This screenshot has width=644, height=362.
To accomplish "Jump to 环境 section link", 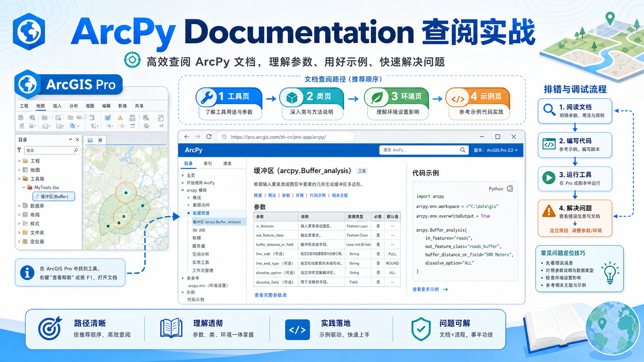I will tap(300, 195).
